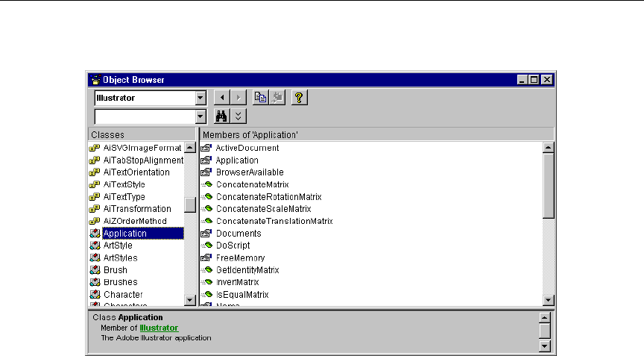Select the ArtStyles class
The height and width of the screenshot is (356, 644).
click(x=120, y=257)
